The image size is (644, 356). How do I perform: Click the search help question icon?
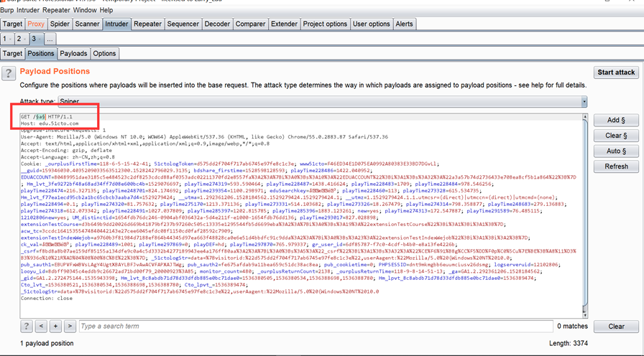click(27, 326)
